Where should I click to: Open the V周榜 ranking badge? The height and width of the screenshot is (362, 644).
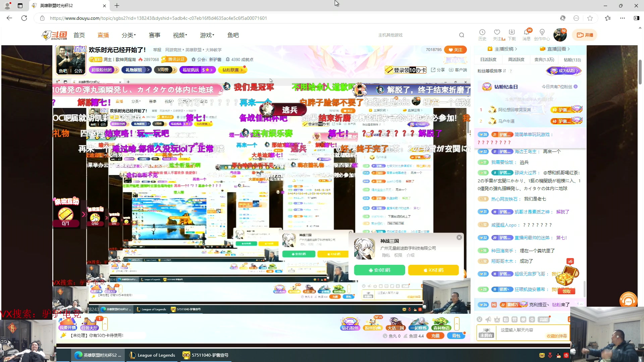165,70
